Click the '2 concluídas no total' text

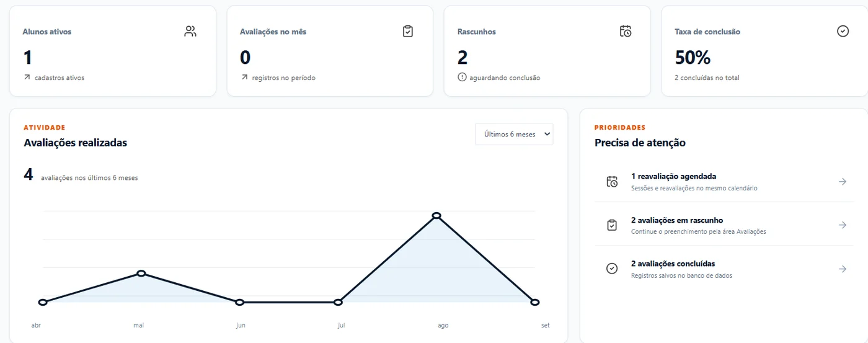tap(707, 78)
